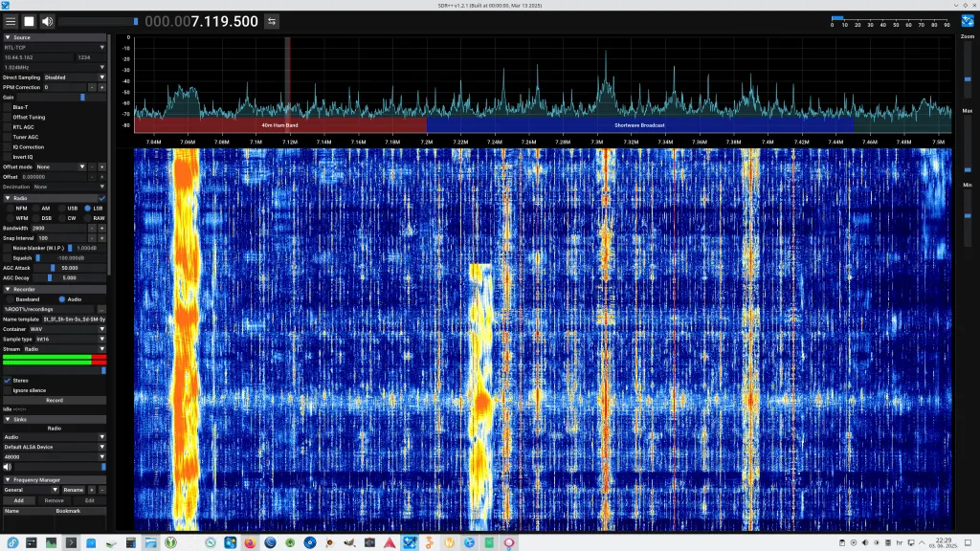Image resolution: width=980 pixels, height=551 pixels.
Task: Open Fedora start menu in taskbar
Action: 11,543
